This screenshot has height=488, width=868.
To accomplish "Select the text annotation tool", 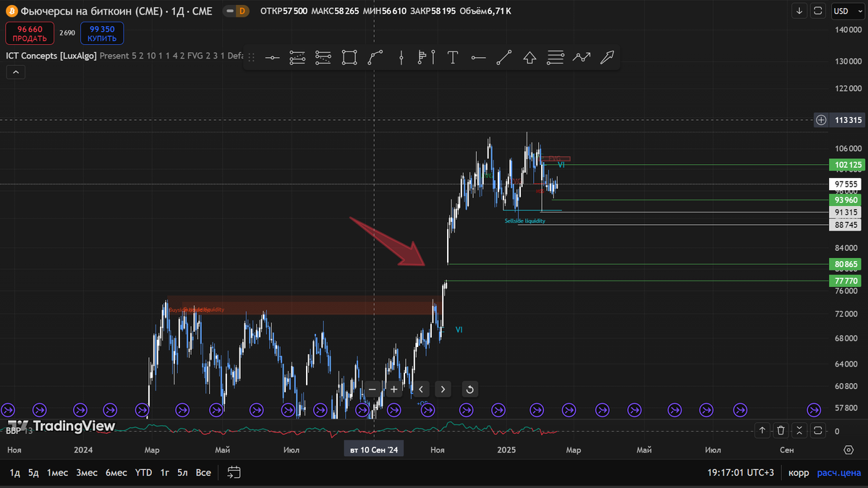I will click(453, 58).
